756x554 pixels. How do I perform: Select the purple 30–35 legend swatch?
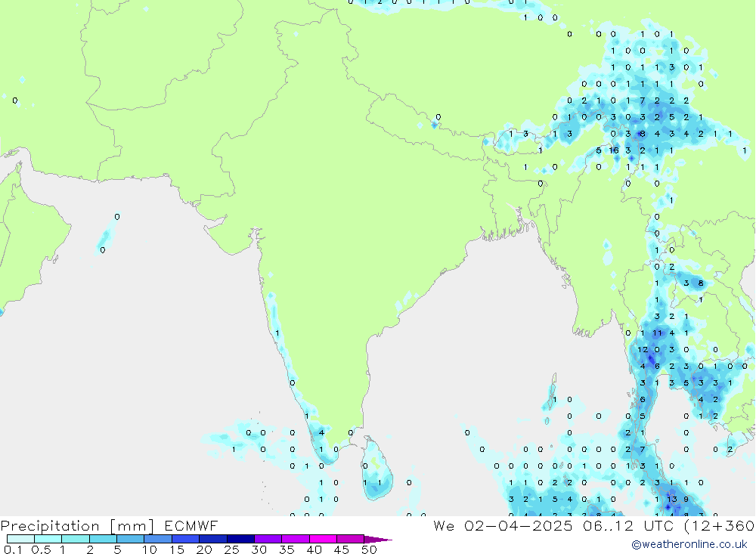click(268, 539)
